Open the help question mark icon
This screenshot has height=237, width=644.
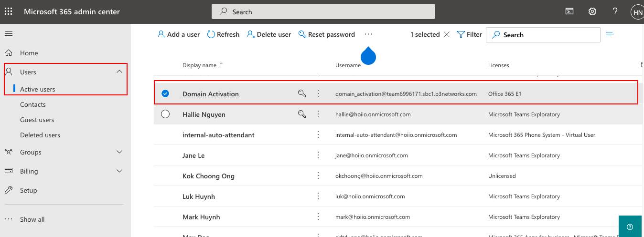click(615, 11)
